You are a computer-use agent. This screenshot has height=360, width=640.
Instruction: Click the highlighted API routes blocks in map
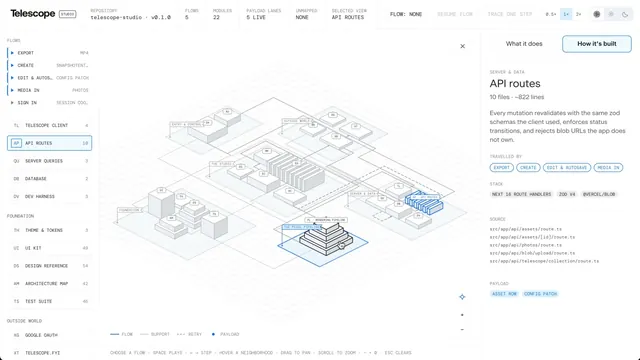[x=424, y=202]
